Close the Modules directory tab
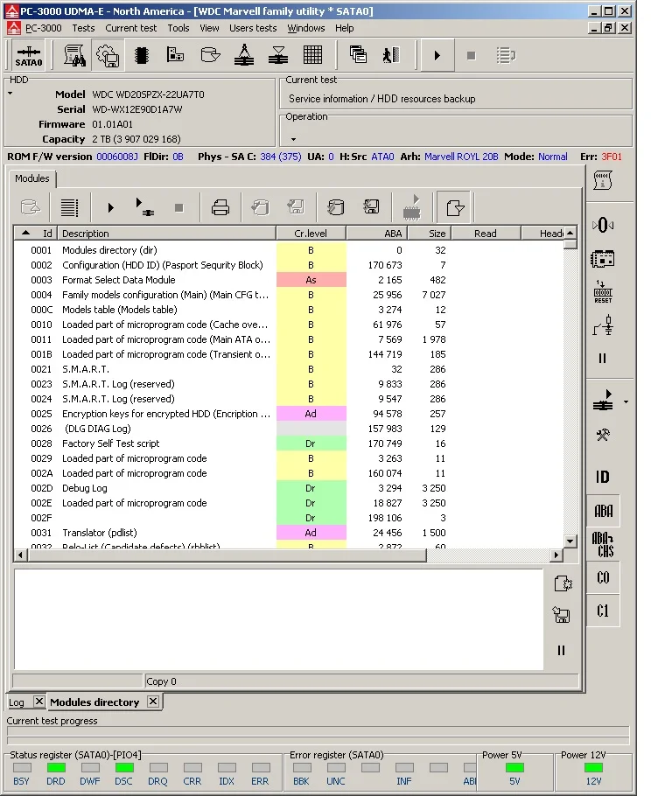The height and width of the screenshot is (796, 672). point(153,702)
